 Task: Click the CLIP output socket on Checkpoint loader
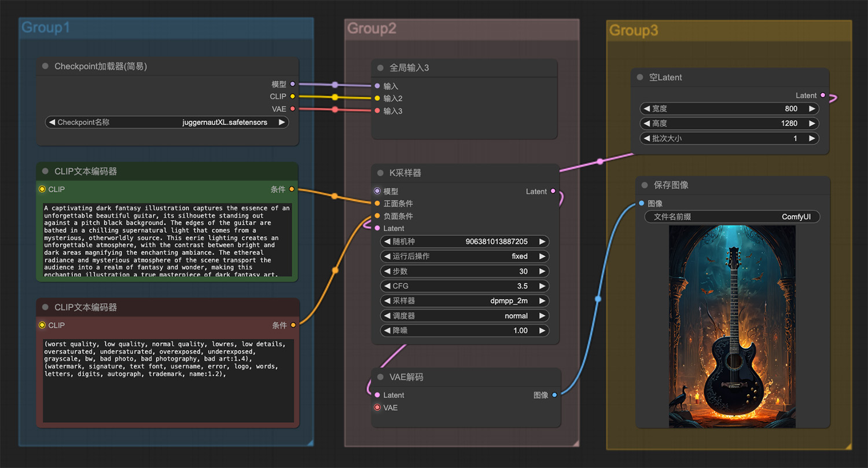tap(292, 96)
